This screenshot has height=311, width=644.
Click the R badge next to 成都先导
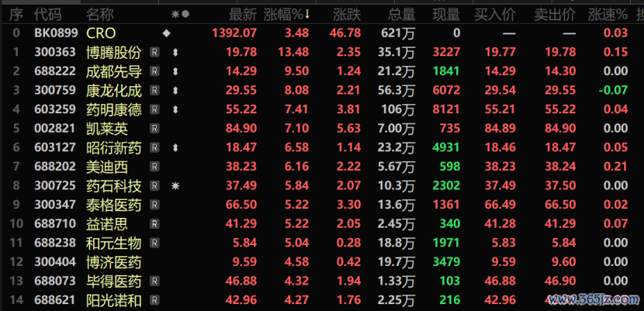(154, 71)
